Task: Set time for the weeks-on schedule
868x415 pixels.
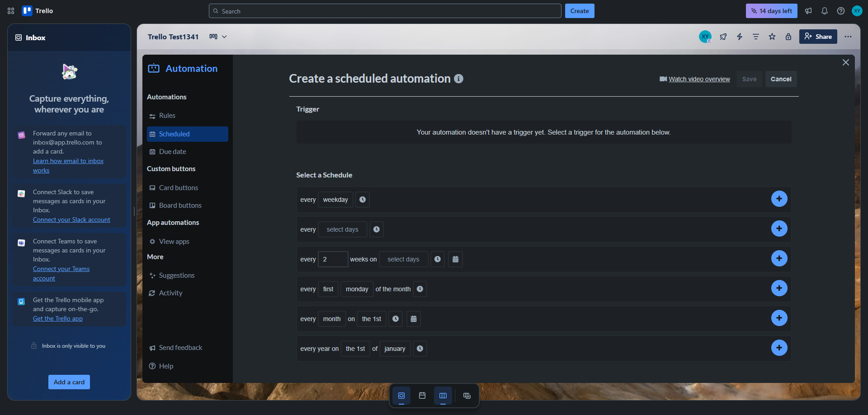Action: (x=438, y=259)
